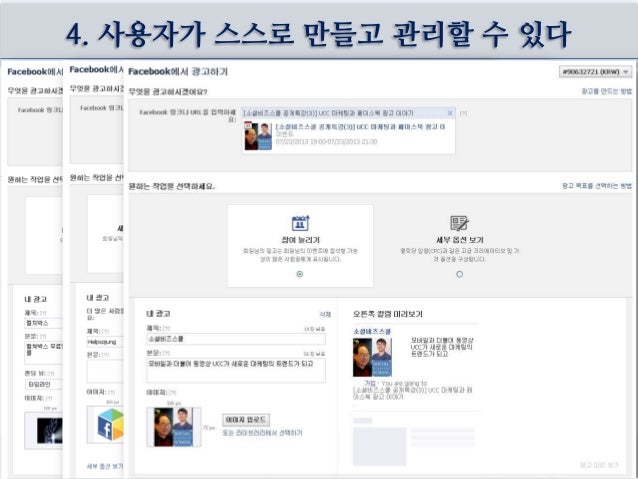This screenshot has height=479, width=638.
Task: Click the dark image thumbnail in leftmost window
Action: pos(50,430)
